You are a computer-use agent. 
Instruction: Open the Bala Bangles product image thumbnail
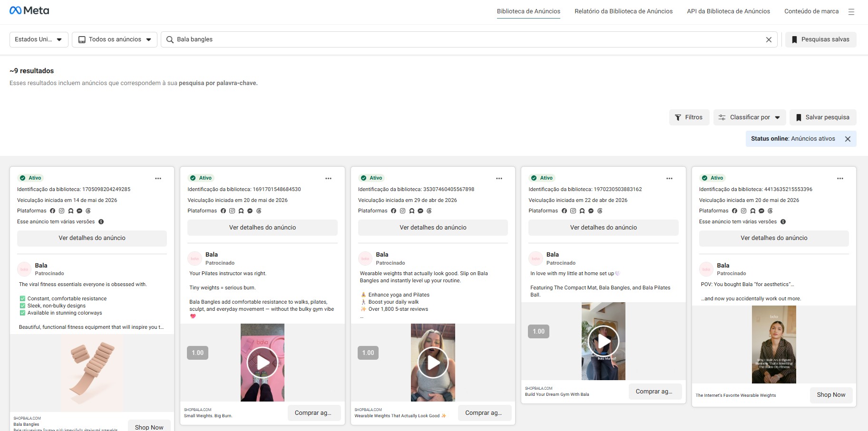(x=92, y=373)
